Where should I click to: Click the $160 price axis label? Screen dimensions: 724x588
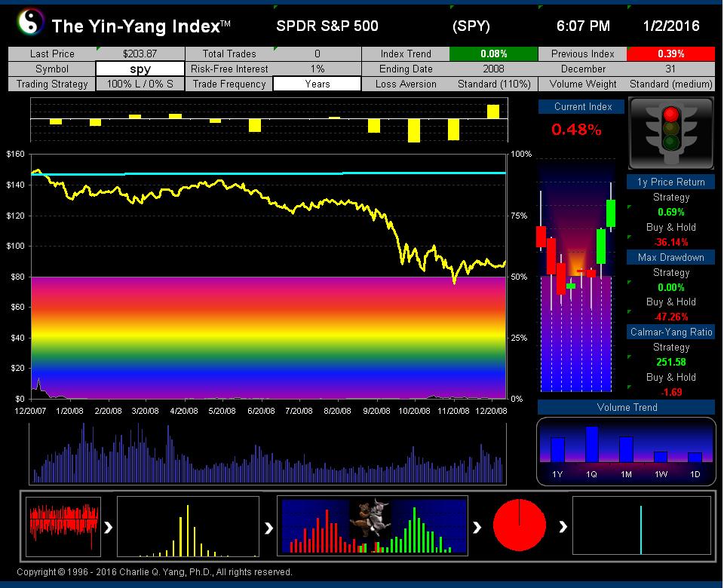coord(15,154)
